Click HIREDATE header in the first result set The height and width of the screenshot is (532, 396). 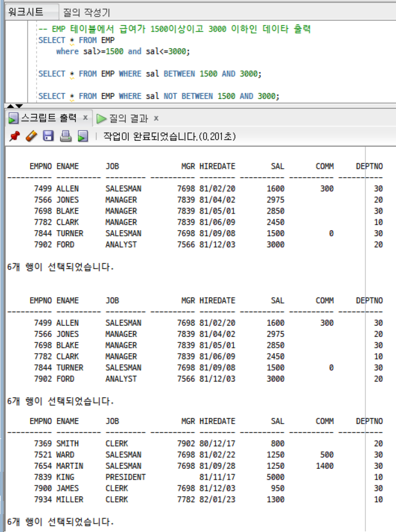pos(217,166)
